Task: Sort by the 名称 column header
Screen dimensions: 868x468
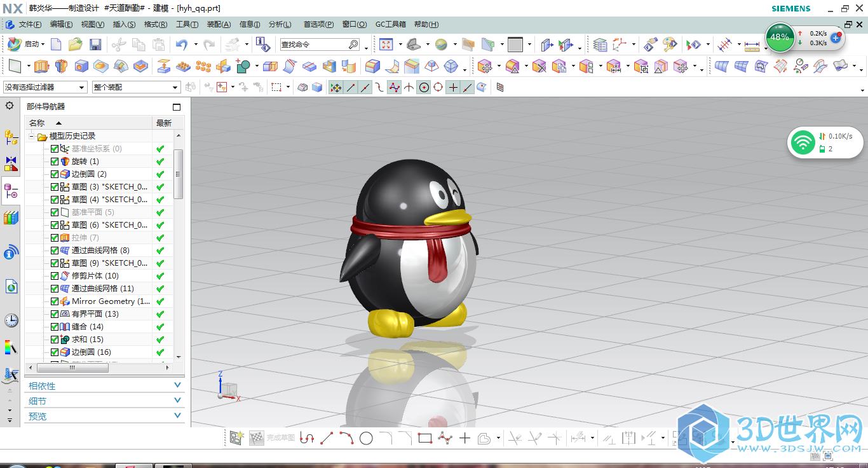Action: [x=88, y=123]
